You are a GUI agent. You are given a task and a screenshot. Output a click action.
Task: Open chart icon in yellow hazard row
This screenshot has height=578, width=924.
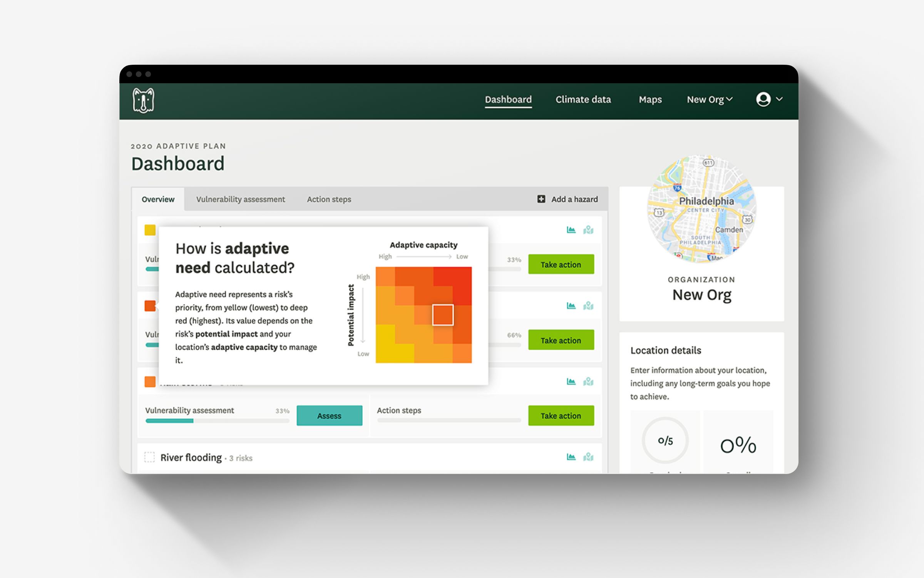[571, 230]
